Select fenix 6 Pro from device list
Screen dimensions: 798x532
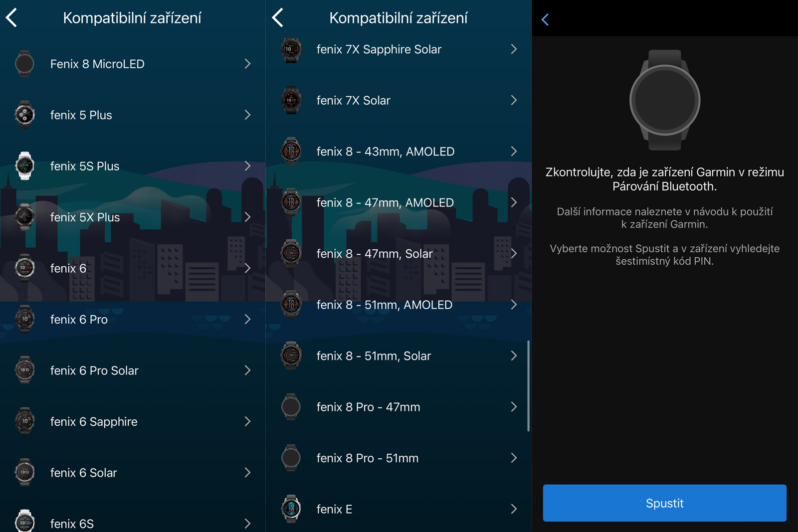(x=133, y=320)
